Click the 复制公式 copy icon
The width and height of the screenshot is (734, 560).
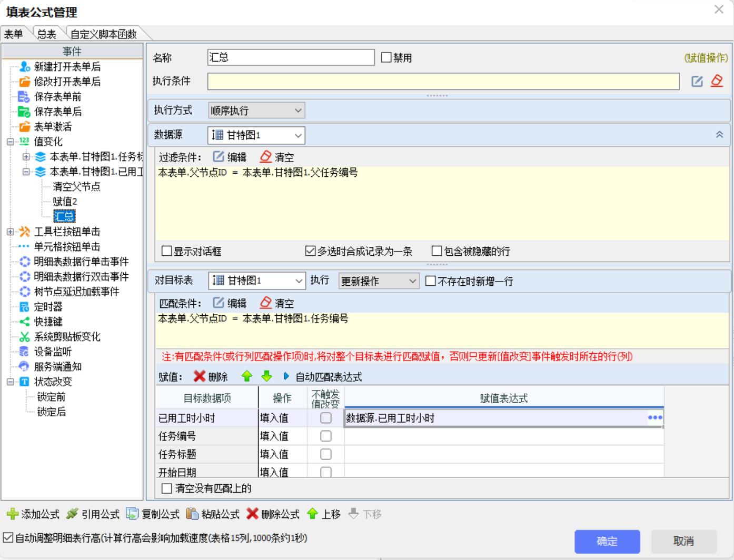click(x=133, y=514)
